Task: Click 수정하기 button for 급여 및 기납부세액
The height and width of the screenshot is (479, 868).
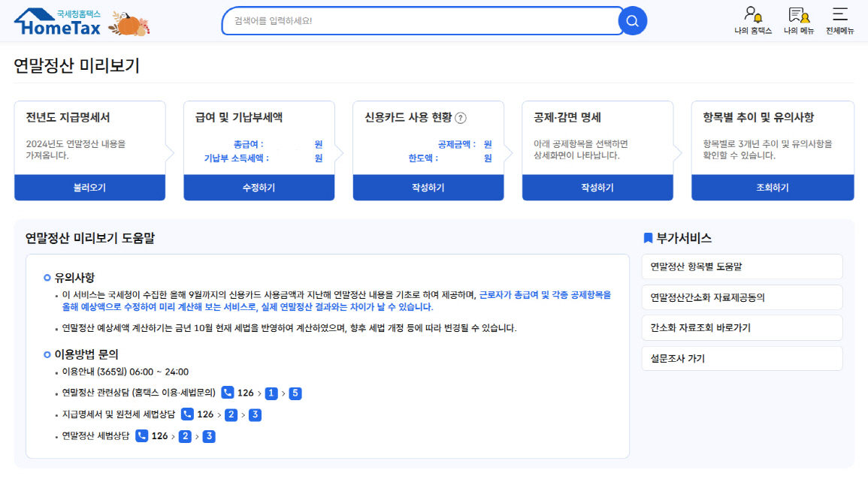Action: click(259, 188)
